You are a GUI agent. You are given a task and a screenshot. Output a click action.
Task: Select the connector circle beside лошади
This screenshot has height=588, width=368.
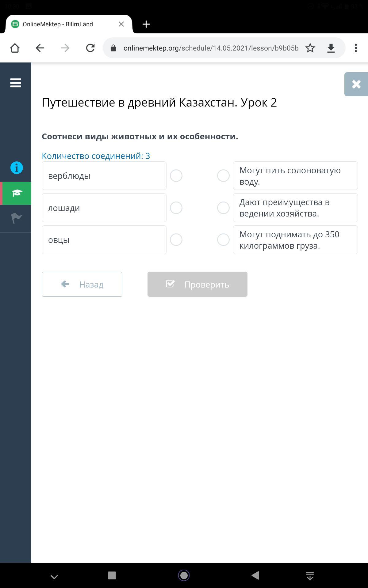(176, 208)
